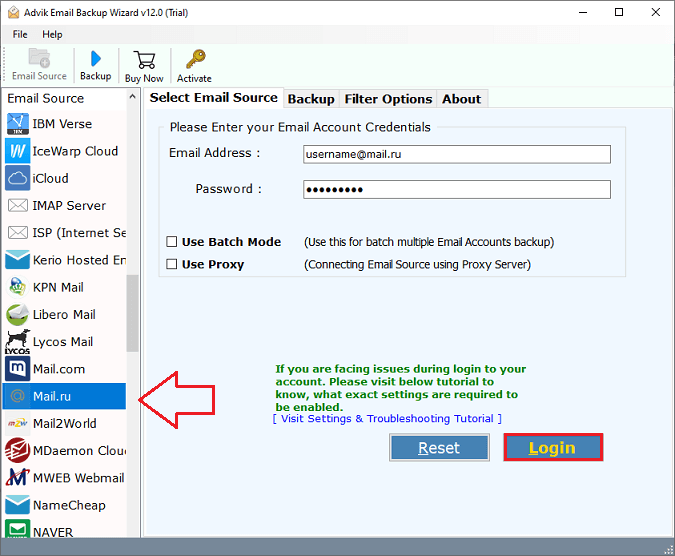Screen dimensions: 675x556
Task: Select the Mail.com icon
Action: click(x=18, y=369)
